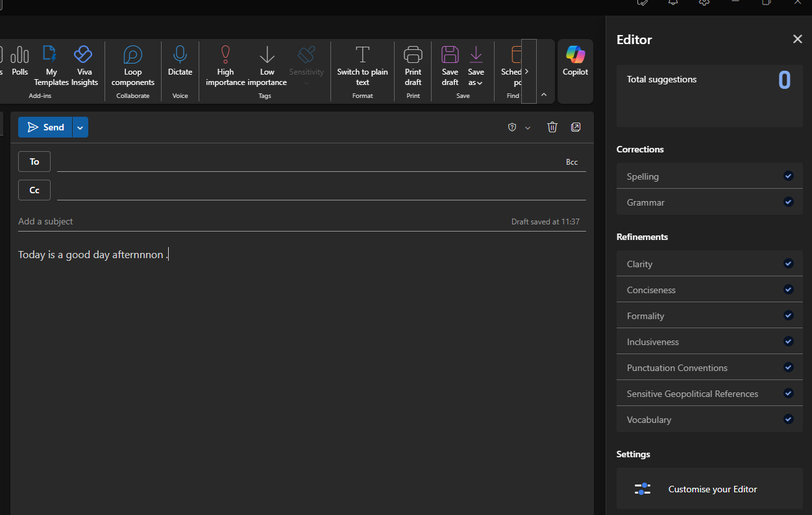
Task: Collapse the ribbon with chevron
Action: click(544, 95)
